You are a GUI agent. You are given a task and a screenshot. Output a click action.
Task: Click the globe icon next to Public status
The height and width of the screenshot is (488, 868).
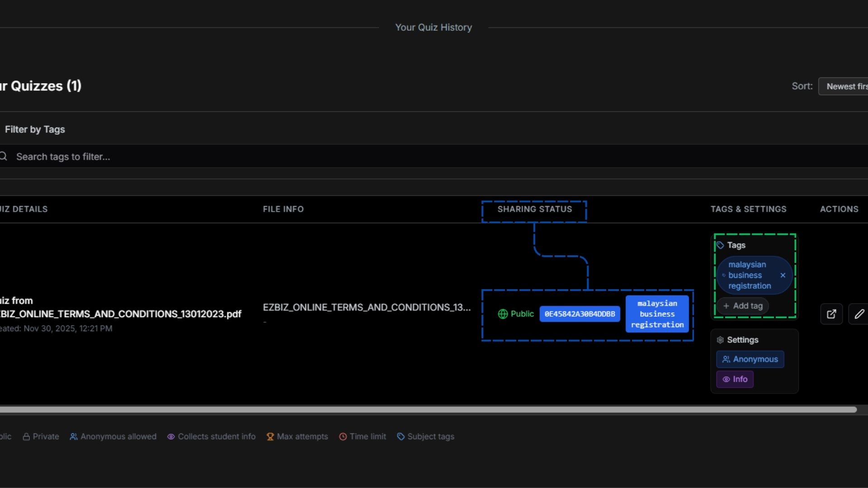(503, 314)
